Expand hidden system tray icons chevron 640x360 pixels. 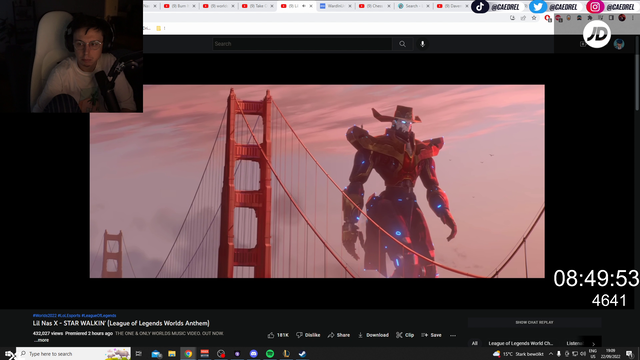pyautogui.click(x=551, y=354)
